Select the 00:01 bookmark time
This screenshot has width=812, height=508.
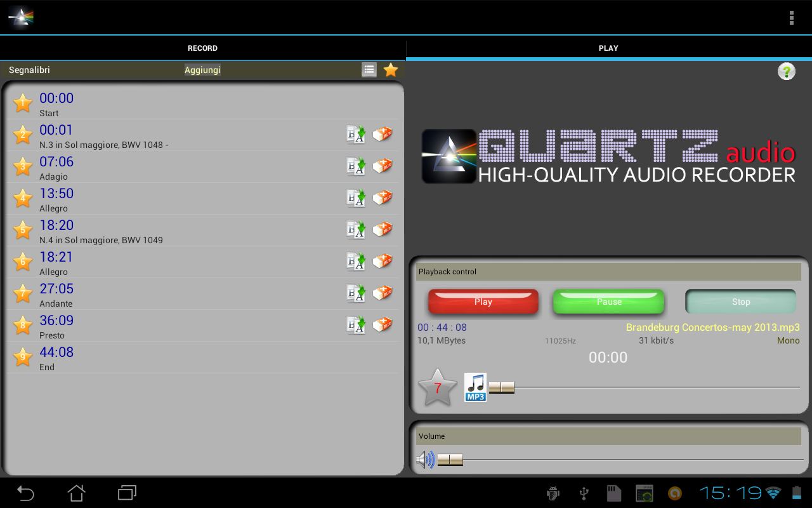56,130
